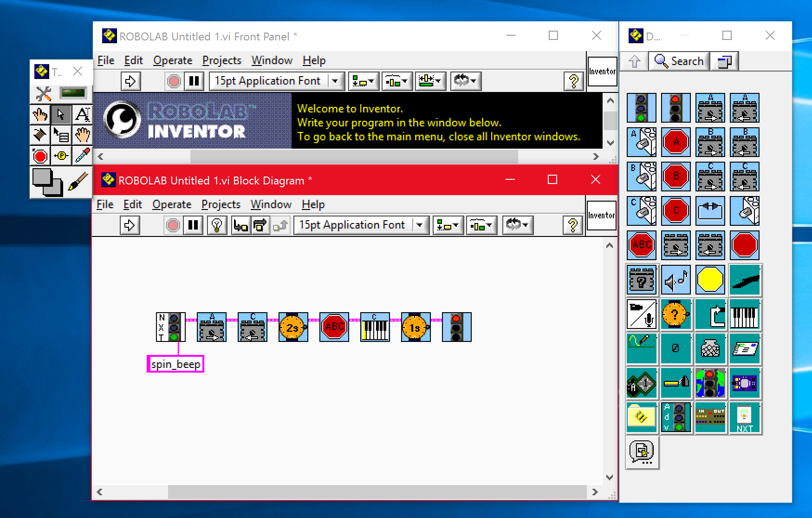
Task: Select the Labeling text tool
Action: 82,114
